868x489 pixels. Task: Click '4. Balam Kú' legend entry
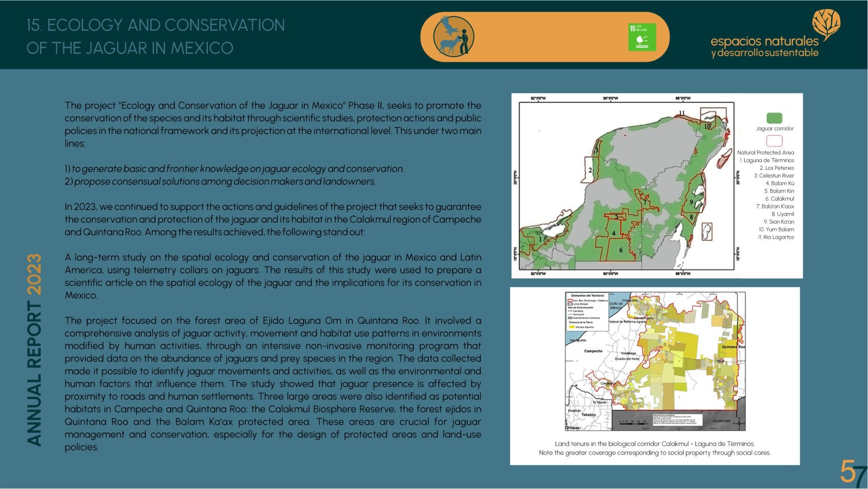coord(780,183)
